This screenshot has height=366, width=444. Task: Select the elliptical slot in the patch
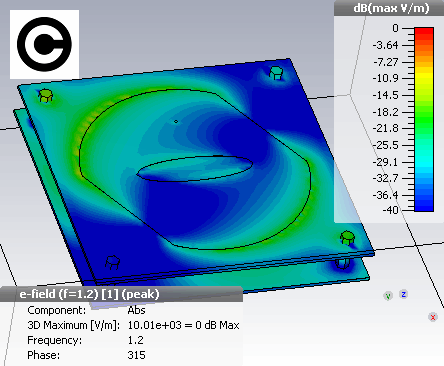tap(195, 169)
